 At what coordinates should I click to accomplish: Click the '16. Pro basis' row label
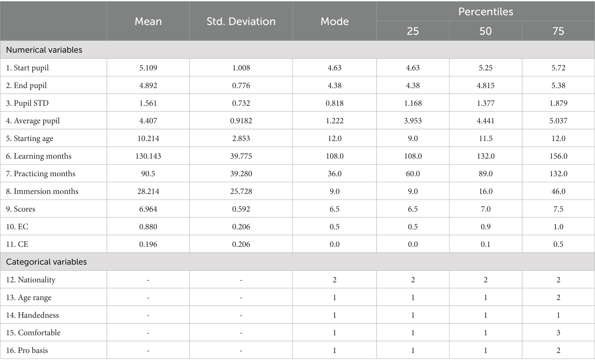click(x=27, y=350)
